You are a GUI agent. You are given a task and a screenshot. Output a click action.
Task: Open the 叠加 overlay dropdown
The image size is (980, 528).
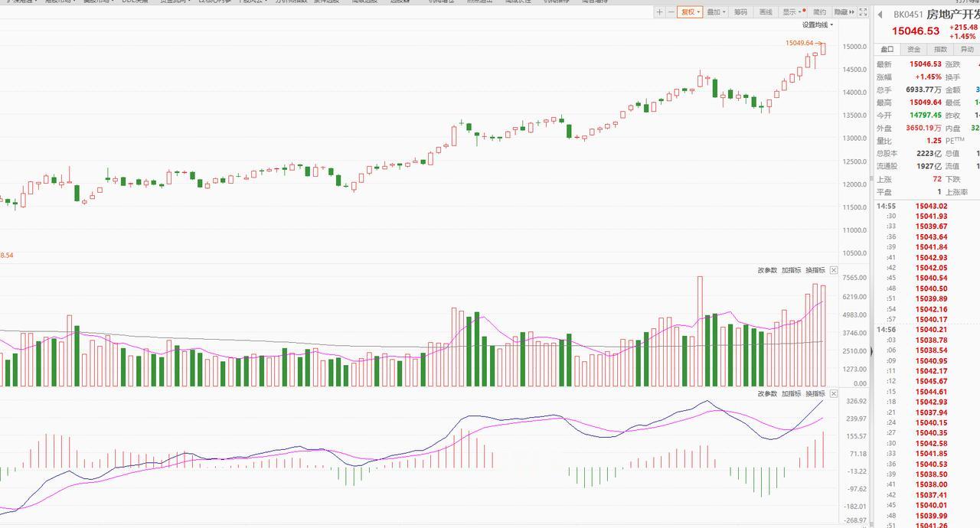pos(715,12)
